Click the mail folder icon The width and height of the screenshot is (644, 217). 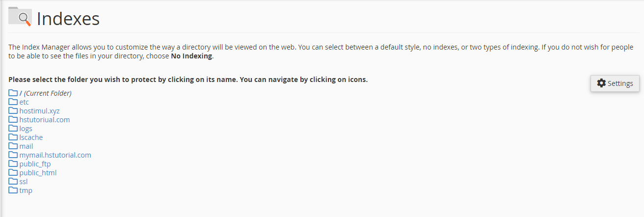[13, 146]
